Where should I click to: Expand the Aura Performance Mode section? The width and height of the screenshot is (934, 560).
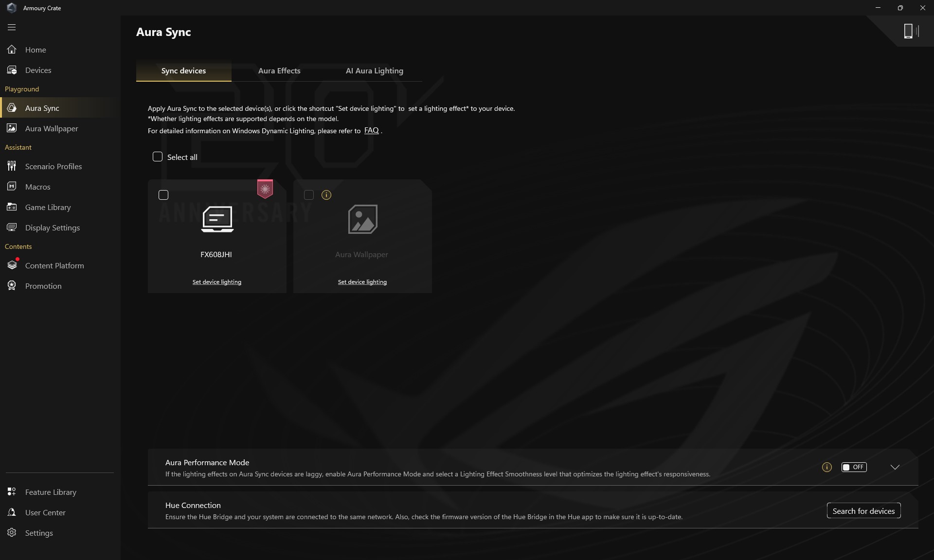(895, 467)
